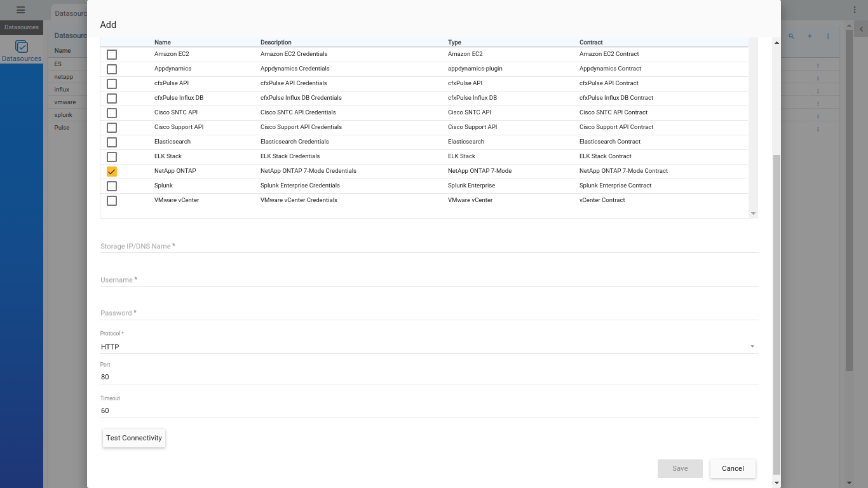This screenshot has width=868, height=488.
Task: Click the "cfxPulse Influx DB Credentials" cell
Action: coord(301,98)
